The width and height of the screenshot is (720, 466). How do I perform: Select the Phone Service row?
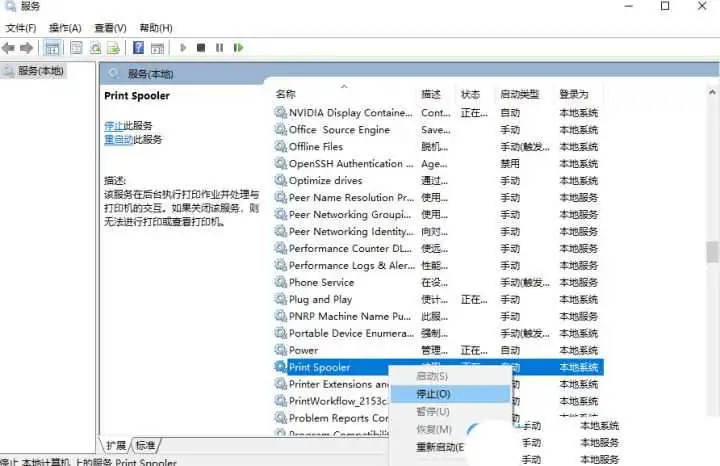click(321, 282)
